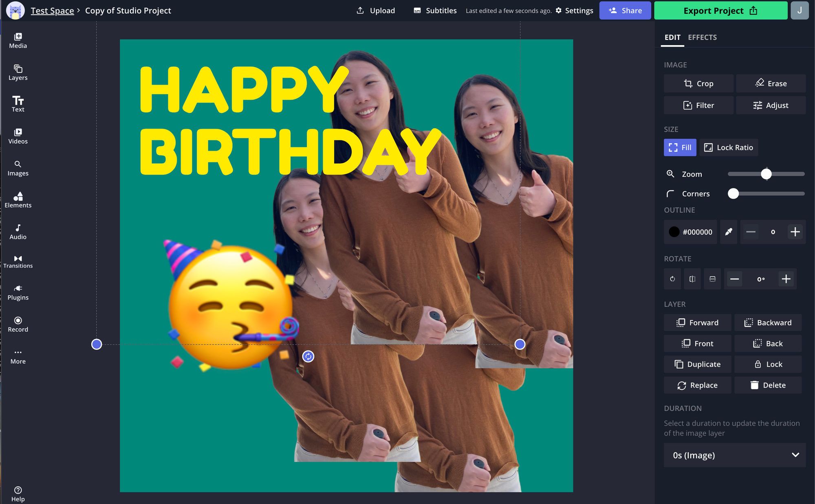815x504 pixels.
Task: Click the black #000000 outline color swatch
Action: click(x=674, y=232)
